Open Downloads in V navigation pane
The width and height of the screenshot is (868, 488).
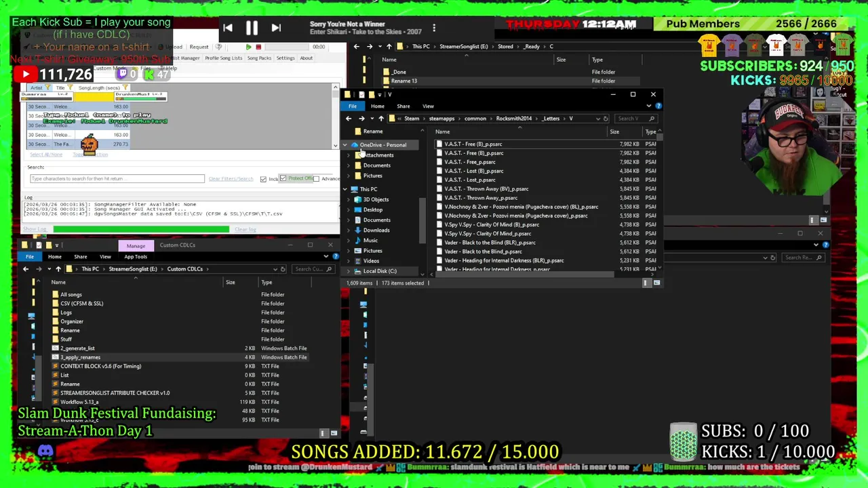click(376, 230)
